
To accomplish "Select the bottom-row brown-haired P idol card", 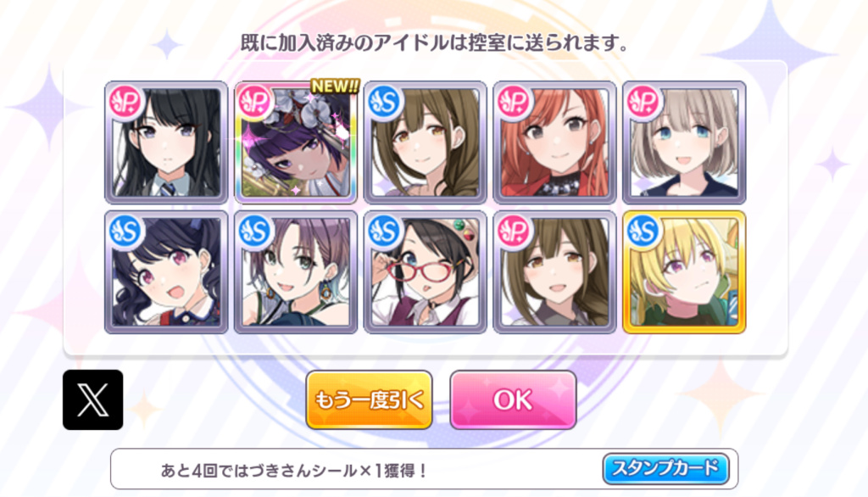I will click(554, 272).
